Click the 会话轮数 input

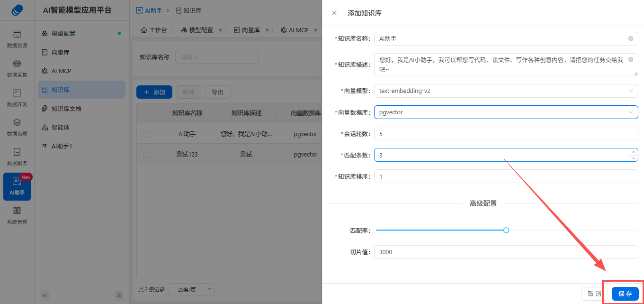[506, 134]
